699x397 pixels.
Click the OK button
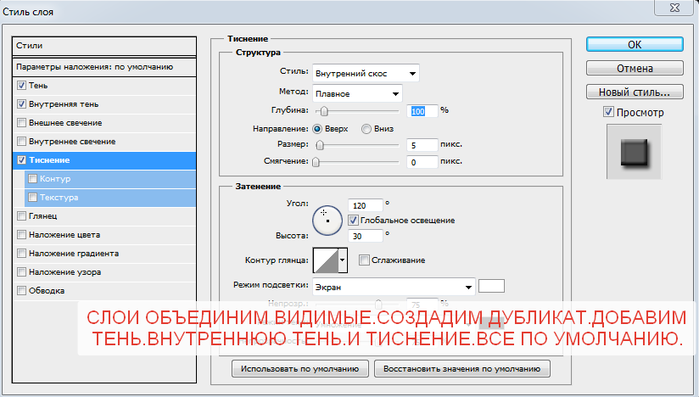pyautogui.click(x=634, y=45)
